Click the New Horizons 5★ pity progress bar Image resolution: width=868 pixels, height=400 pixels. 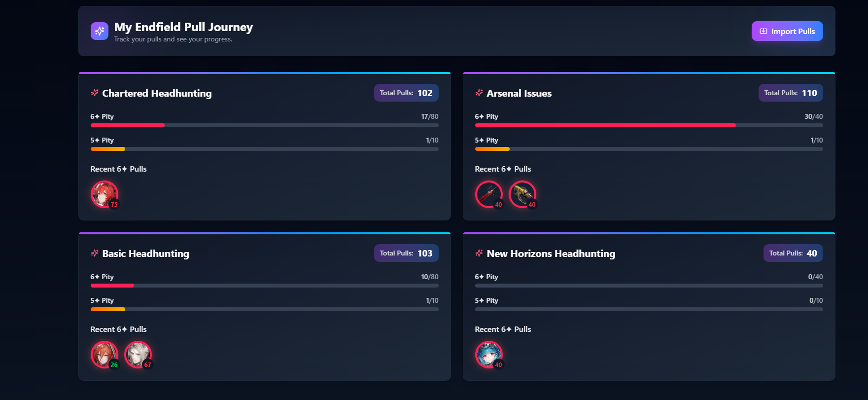point(649,309)
